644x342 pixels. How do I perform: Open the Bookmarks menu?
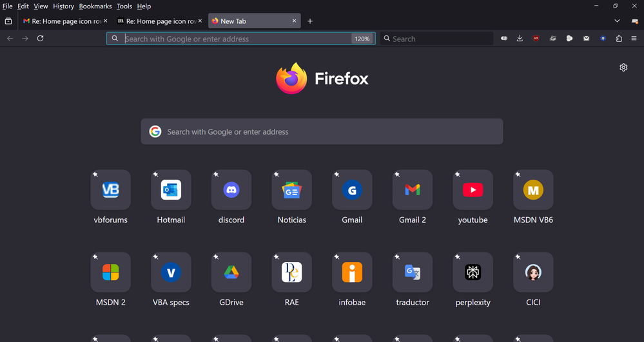[95, 6]
